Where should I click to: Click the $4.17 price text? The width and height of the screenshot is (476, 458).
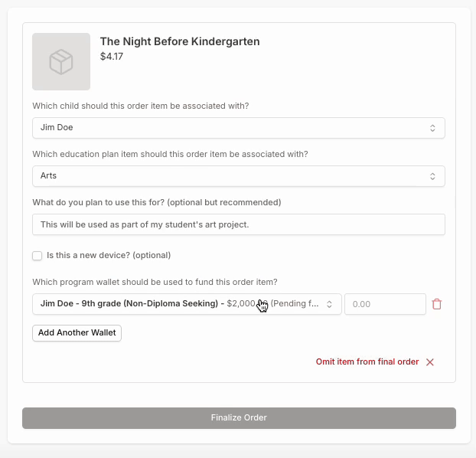(112, 56)
